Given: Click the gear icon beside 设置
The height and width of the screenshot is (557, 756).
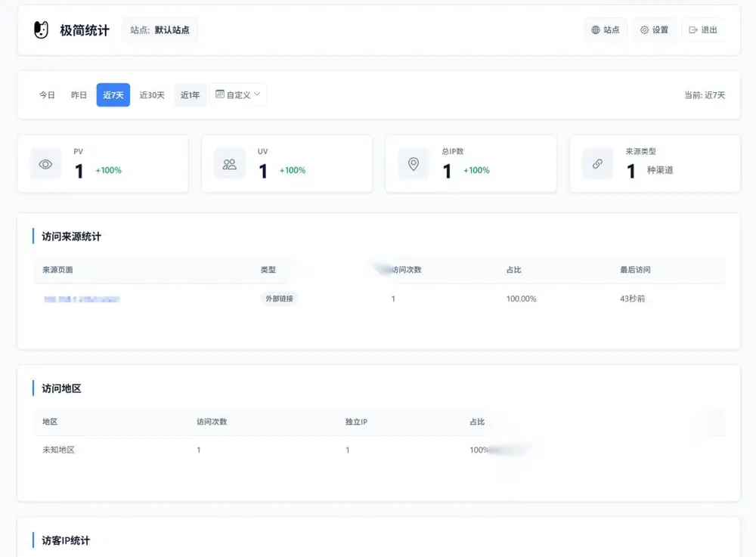Looking at the screenshot, I should [644, 30].
